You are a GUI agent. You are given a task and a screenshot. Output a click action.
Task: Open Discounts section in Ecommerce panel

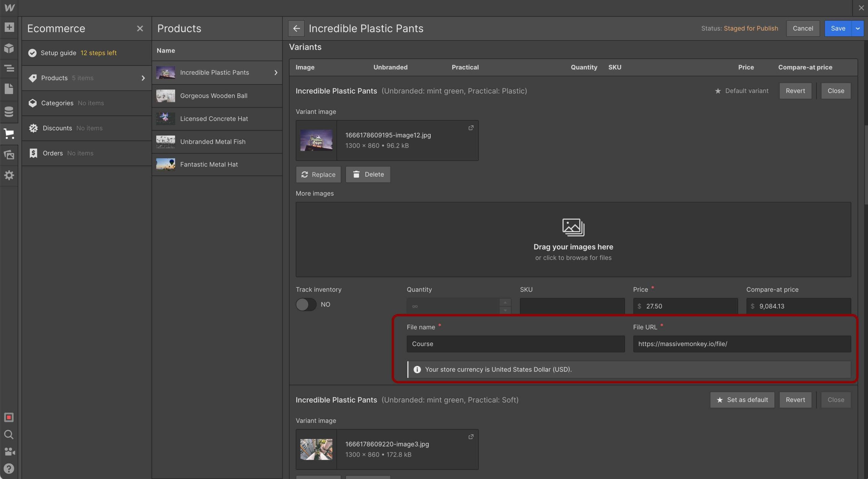pyautogui.click(x=57, y=128)
